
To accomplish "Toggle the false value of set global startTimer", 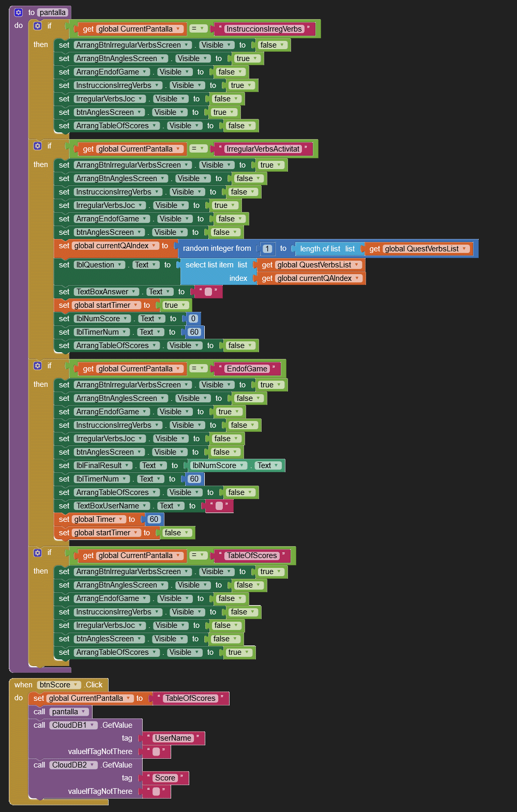I will [176, 533].
